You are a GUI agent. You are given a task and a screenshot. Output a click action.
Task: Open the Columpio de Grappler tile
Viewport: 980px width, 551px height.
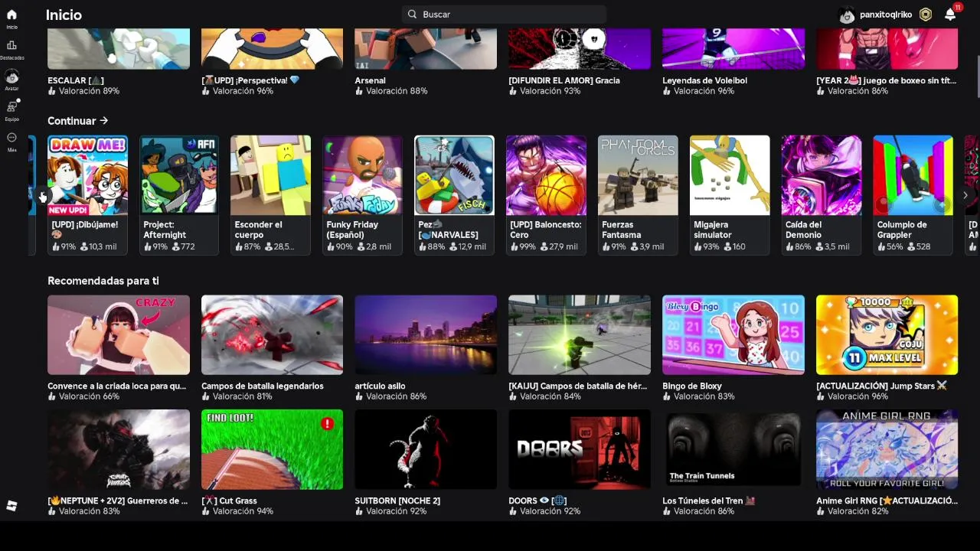913,195
